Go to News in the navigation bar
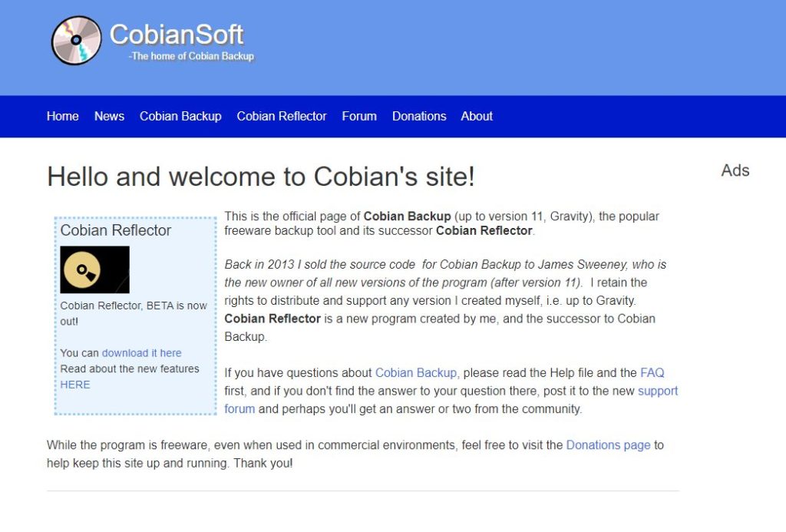The height and width of the screenshot is (532, 786). tap(109, 117)
